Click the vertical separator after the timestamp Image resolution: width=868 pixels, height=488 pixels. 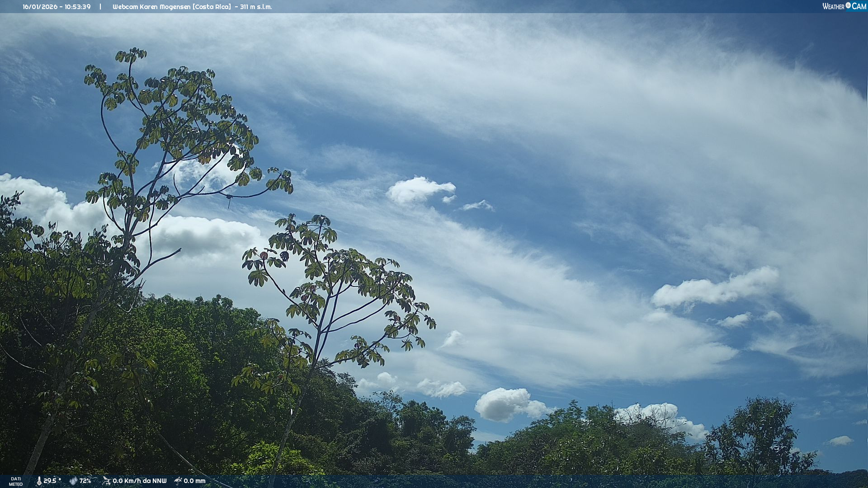tap(100, 7)
